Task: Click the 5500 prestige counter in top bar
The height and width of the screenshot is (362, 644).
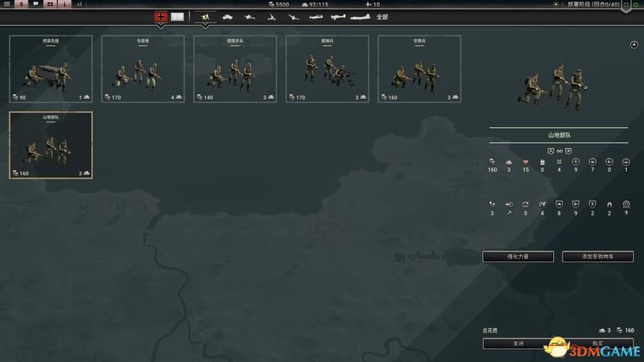Action: [279, 4]
